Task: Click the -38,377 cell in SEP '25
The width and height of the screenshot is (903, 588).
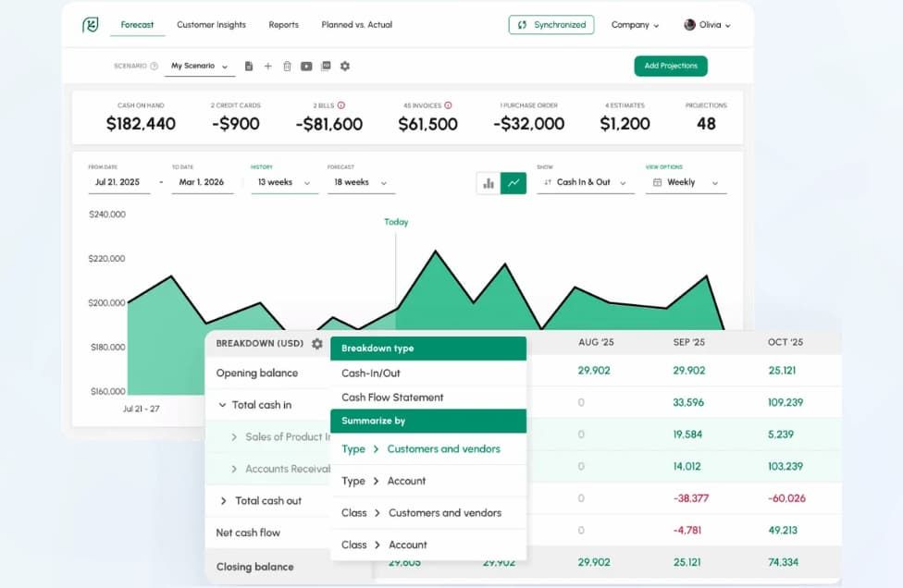Action: tap(691, 498)
